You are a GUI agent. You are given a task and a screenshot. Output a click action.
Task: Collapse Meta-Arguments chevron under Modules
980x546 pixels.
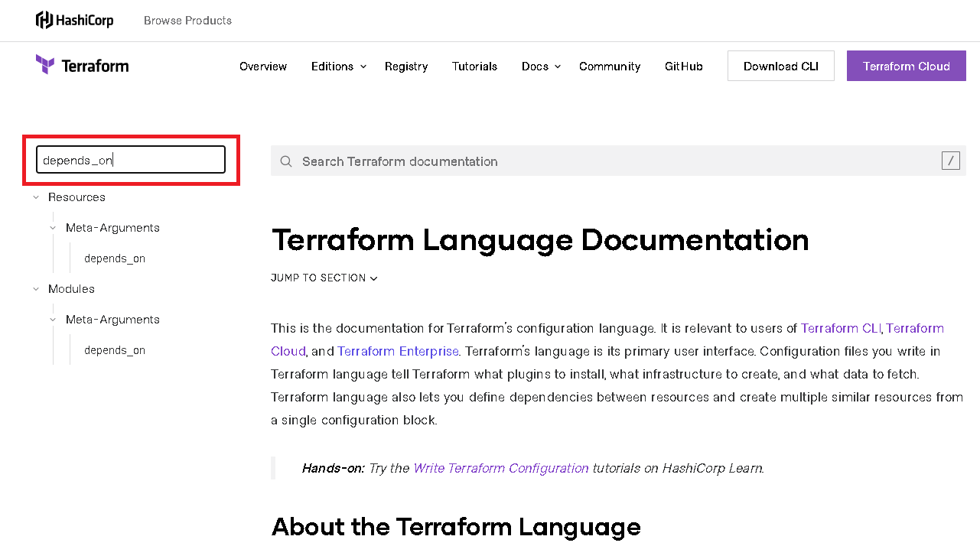pos(53,320)
